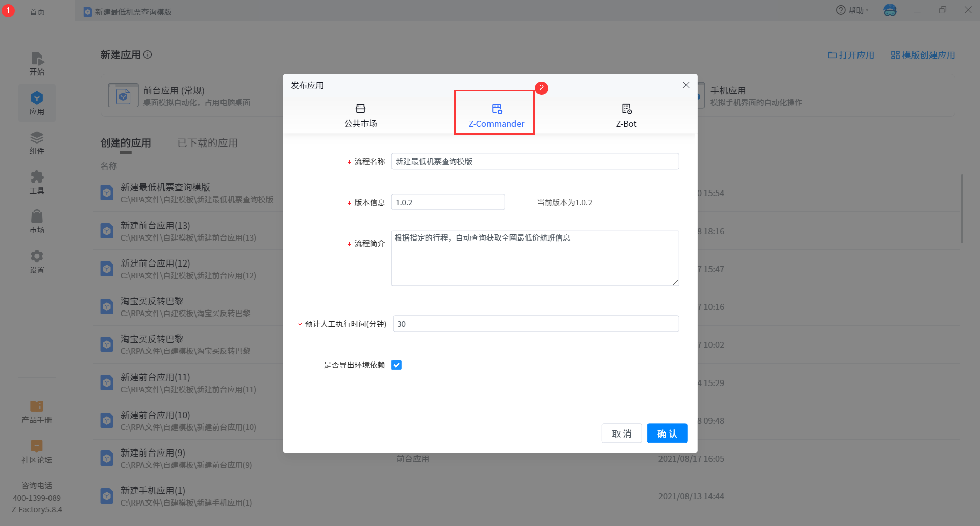This screenshot has width=980, height=526.
Task: Click the 模版创建应用 link
Action: [x=923, y=55]
